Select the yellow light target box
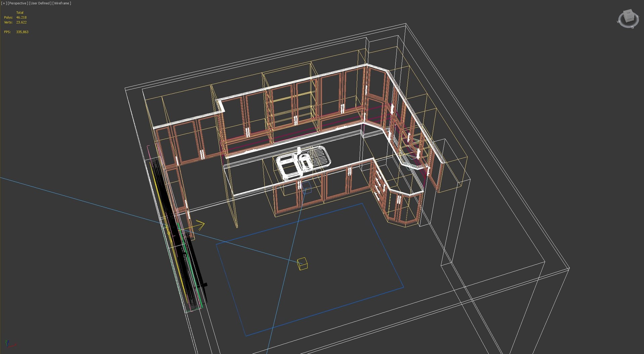Screen dimensions: 644x354 302,264
